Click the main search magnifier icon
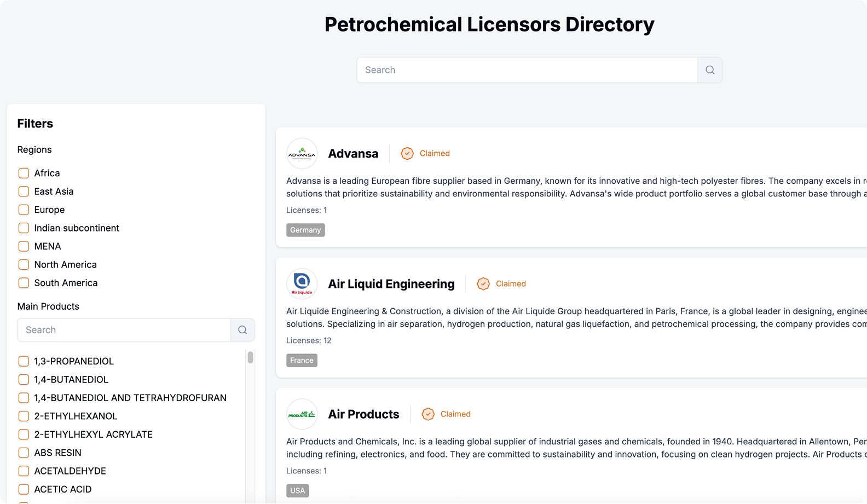Image resolution: width=867 pixels, height=504 pixels. [710, 70]
